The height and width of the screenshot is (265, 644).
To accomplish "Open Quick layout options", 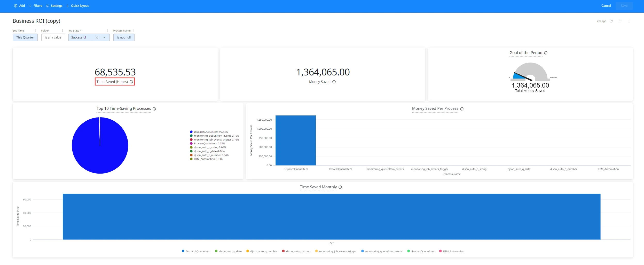I will click(x=77, y=6).
